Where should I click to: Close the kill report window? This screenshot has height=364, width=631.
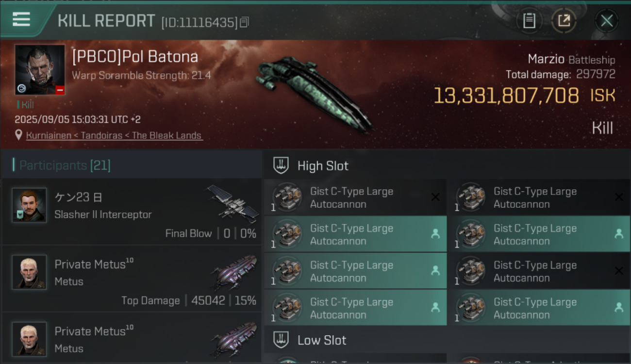pos(607,21)
